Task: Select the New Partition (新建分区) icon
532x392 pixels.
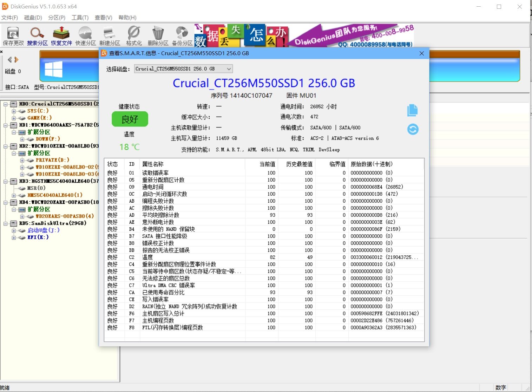Action: tap(110, 35)
